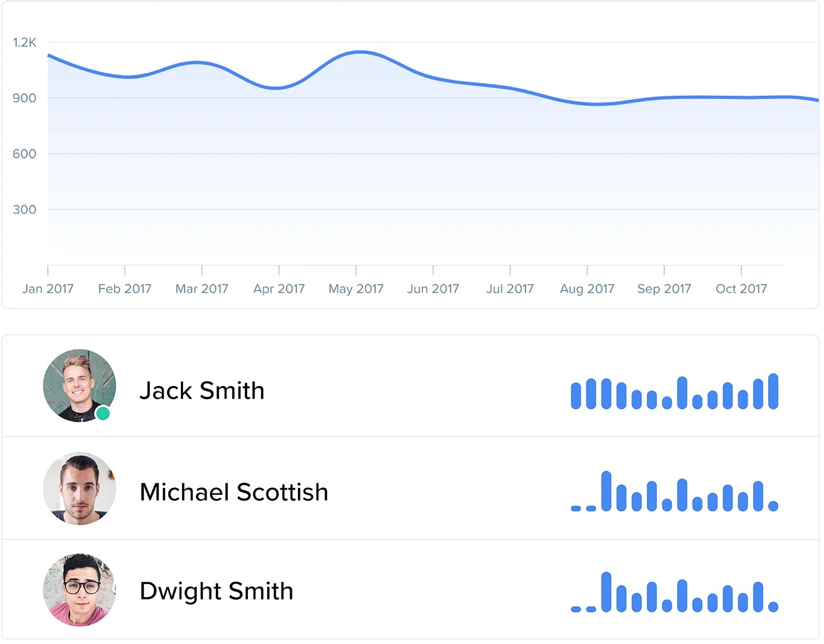Click Jack Smith's profile avatar
Image resolution: width=824 pixels, height=644 pixels.
tap(79, 385)
